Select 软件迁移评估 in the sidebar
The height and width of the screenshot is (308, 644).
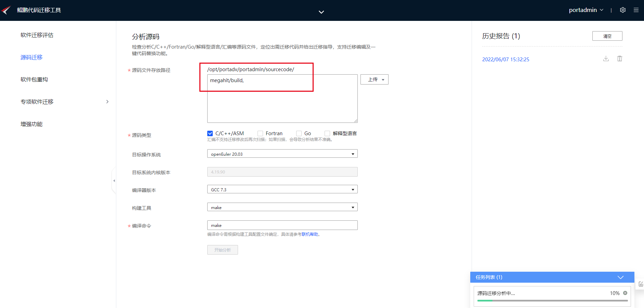[37, 35]
